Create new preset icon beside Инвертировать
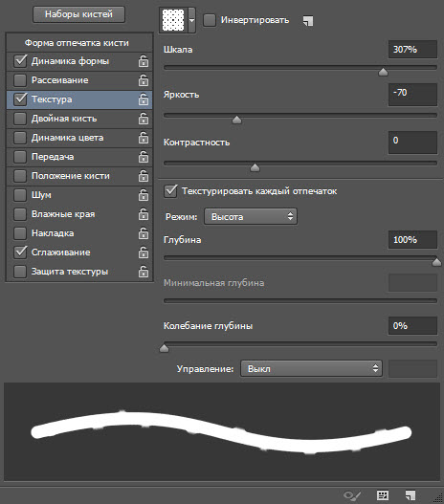 point(308,21)
